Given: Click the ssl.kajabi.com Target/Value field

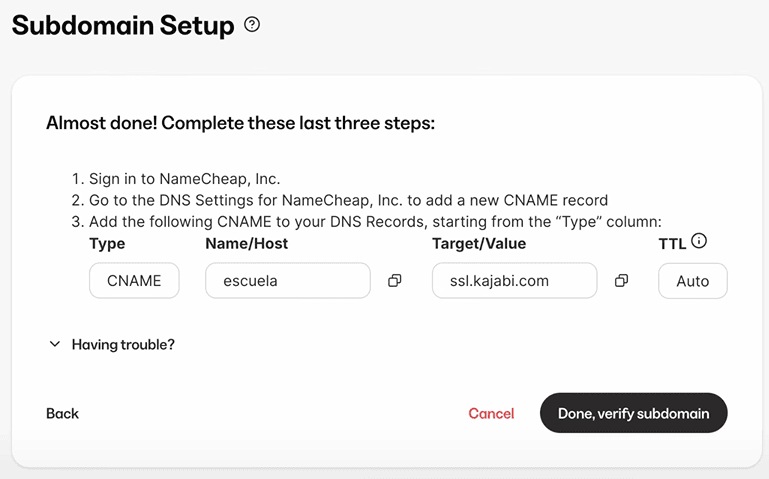Looking at the screenshot, I should (x=514, y=281).
